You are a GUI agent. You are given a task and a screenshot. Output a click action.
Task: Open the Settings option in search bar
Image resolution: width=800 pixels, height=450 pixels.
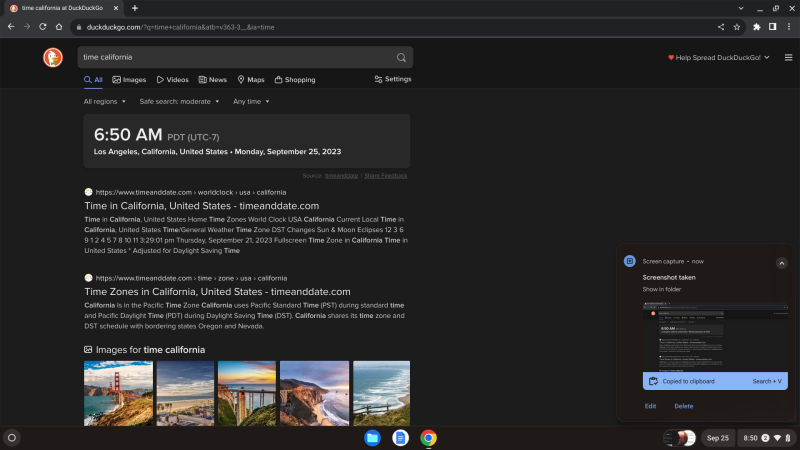392,79
